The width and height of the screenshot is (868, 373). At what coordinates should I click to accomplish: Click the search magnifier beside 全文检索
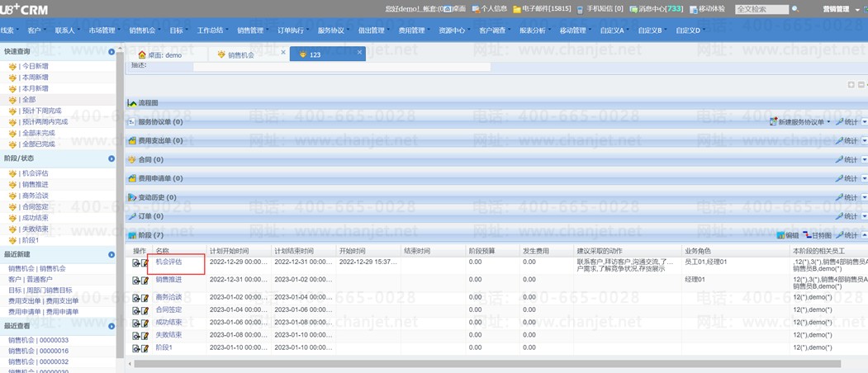pyautogui.click(x=795, y=9)
